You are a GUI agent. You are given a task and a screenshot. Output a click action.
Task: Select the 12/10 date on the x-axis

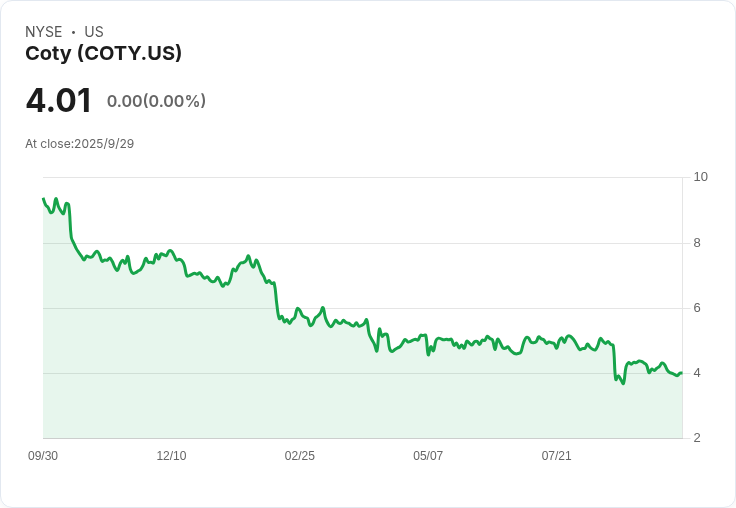pos(171,456)
